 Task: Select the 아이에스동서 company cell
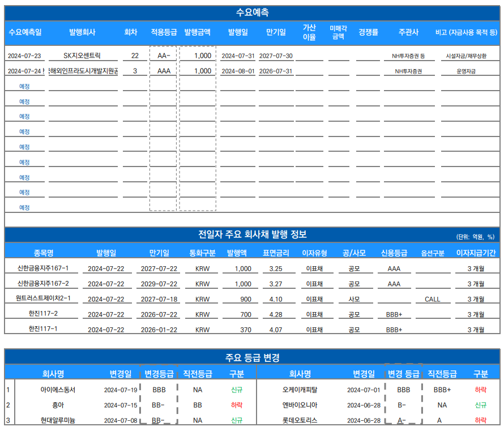pyautogui.click(x=58, y=390)
